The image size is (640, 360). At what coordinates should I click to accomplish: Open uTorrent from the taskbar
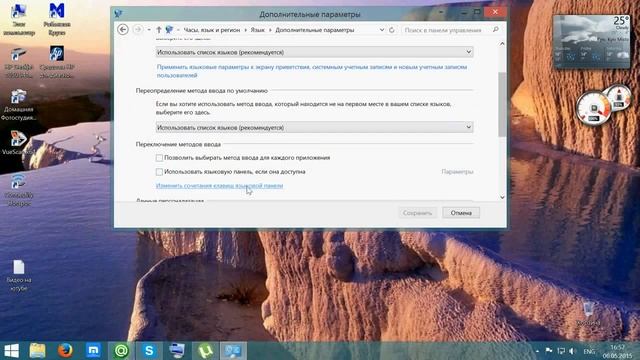tap(205, 351)
